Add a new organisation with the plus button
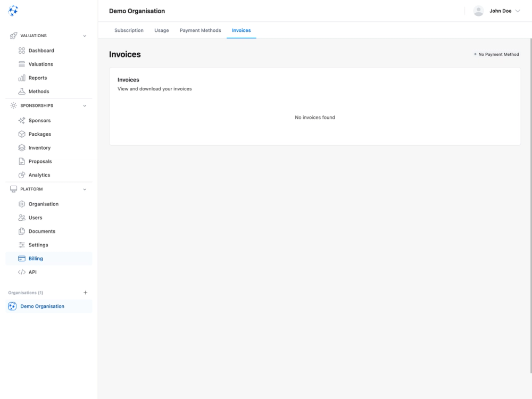Image resolution: width=532 pixels, height=399 pixels. coord(85,292)
